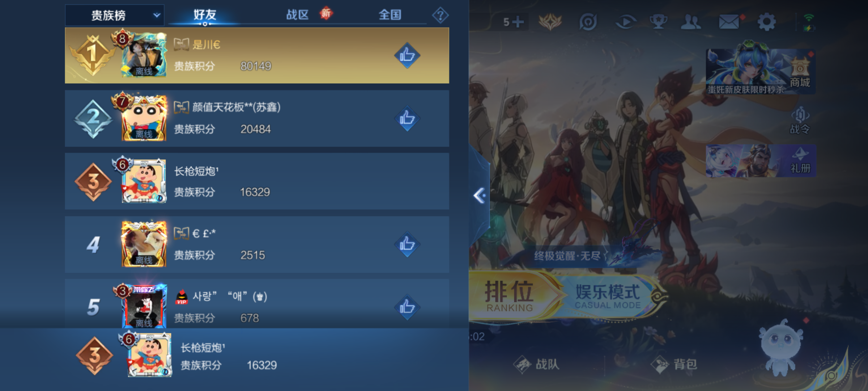Add more currency with the plus button
The width and height of the screenshot is (868, 391).
(518, 22)
